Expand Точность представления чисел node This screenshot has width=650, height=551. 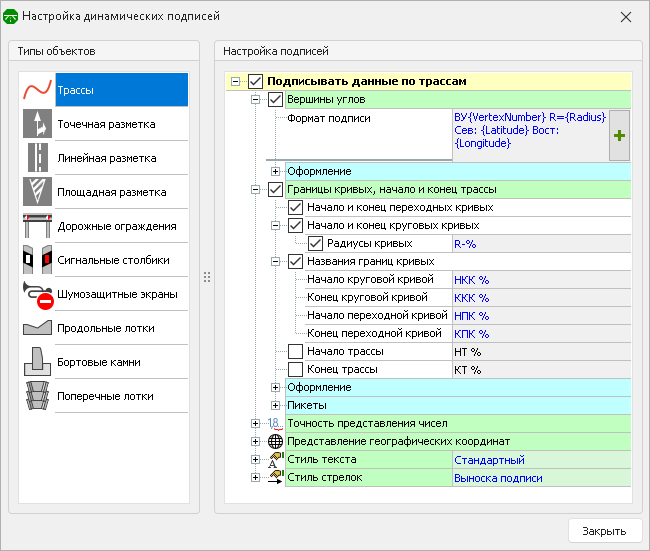click(256, 423)
